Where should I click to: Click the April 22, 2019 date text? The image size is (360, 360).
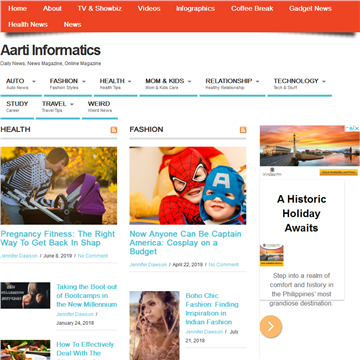click(x=187, y=265)
